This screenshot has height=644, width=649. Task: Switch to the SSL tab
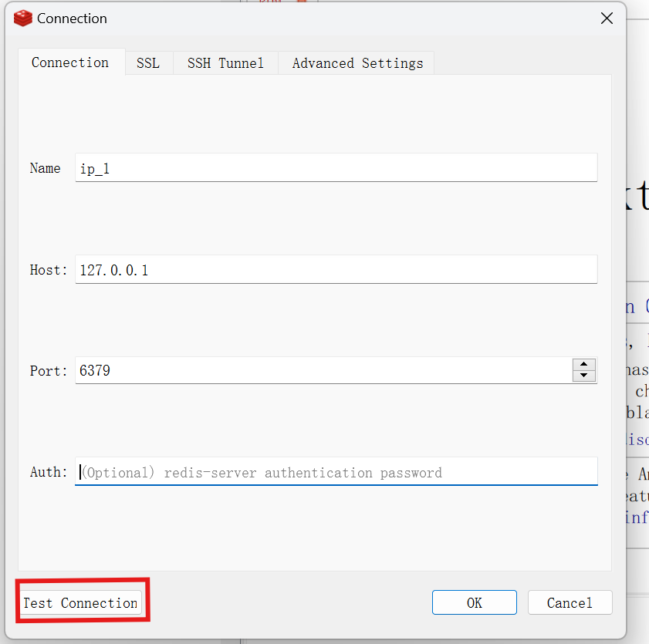pos(148,62)
